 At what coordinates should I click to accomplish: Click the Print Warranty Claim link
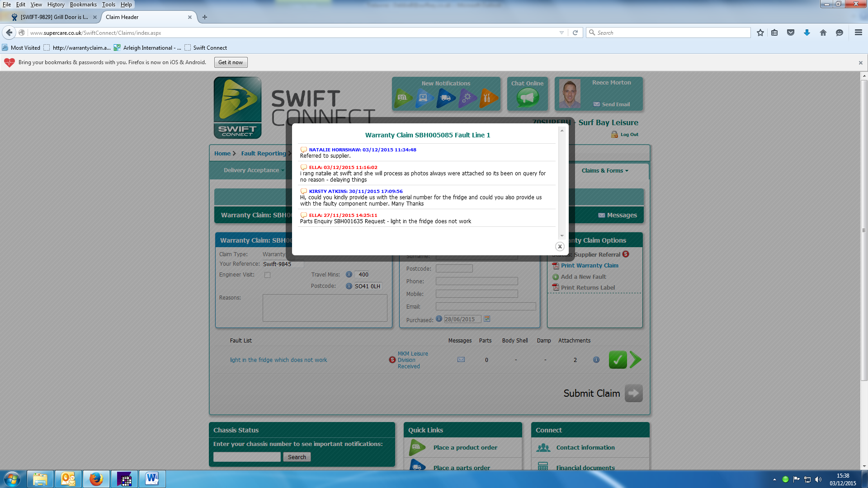pyautogui.click(x=589, y=265)
